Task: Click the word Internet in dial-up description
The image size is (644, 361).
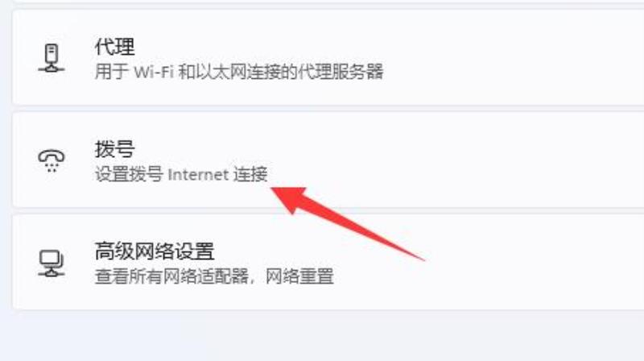Action: point(198,174)
